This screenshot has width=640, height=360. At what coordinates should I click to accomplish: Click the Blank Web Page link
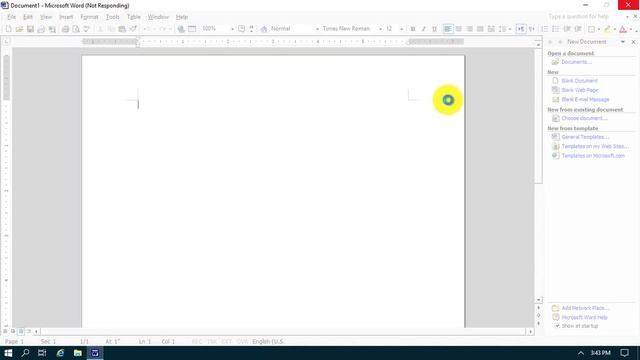tap(580, 90)
